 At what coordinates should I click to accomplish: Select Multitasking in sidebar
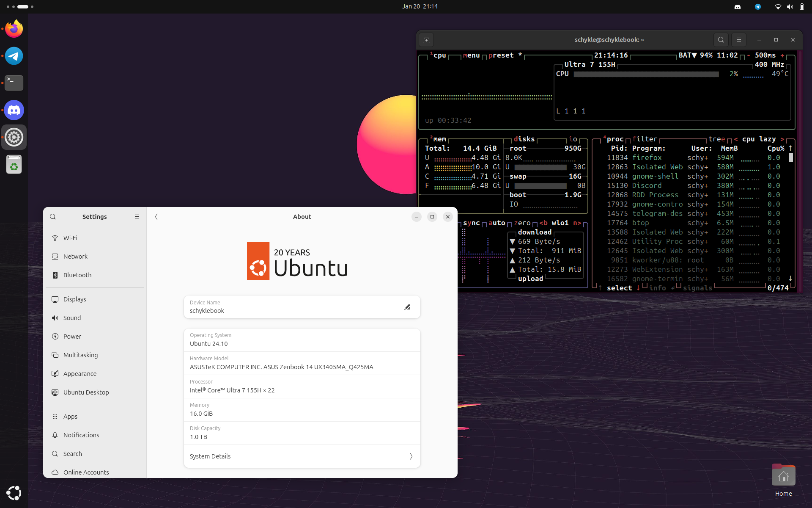pyautogui.click(x=95, y=355)
